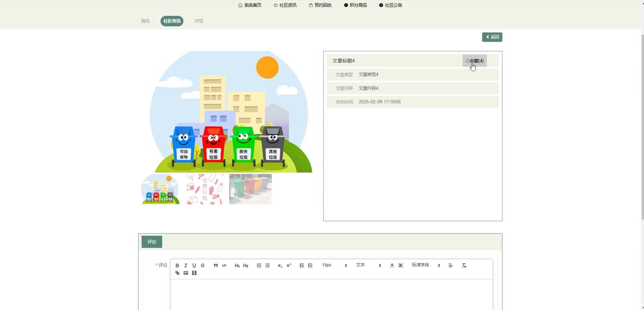Image resolution: width=644 pixels, height=310 pixels.
Task: Insert a code block in the editor
Action: click(x=224, y=265)
